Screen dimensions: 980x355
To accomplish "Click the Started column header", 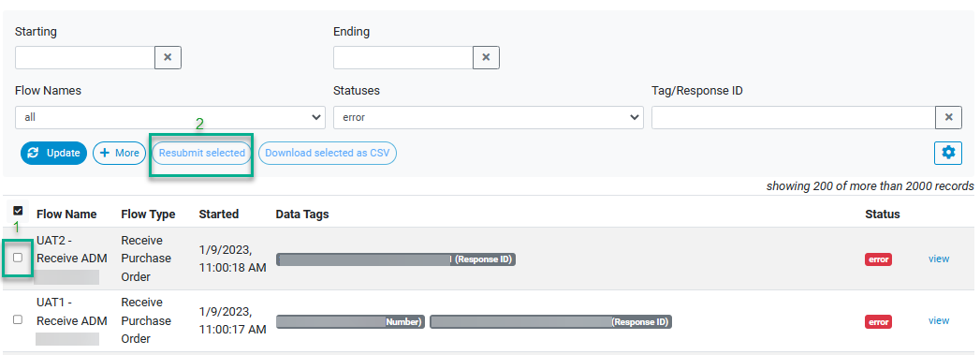I will (x=219, y=214).
